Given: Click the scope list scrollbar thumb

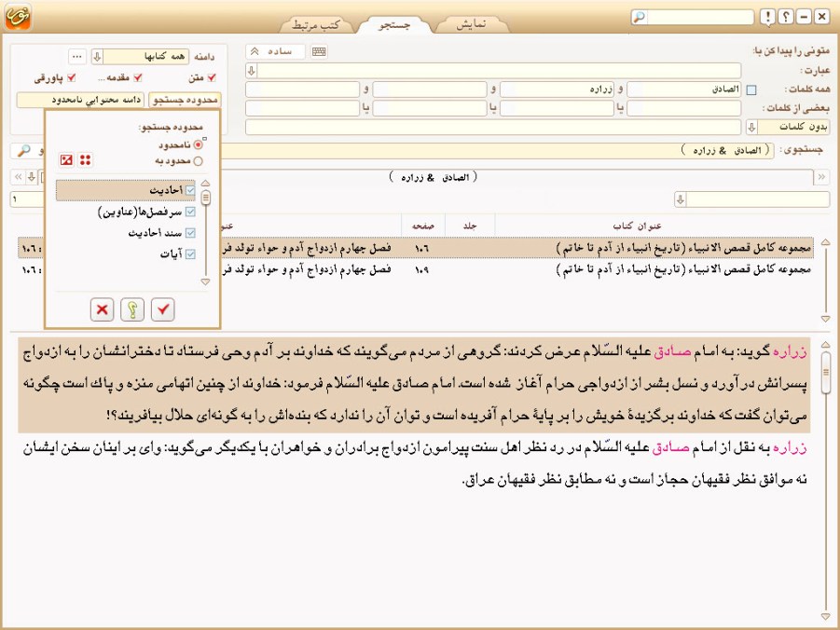Looking at the screenshot, I should click(x=206, y=198).
